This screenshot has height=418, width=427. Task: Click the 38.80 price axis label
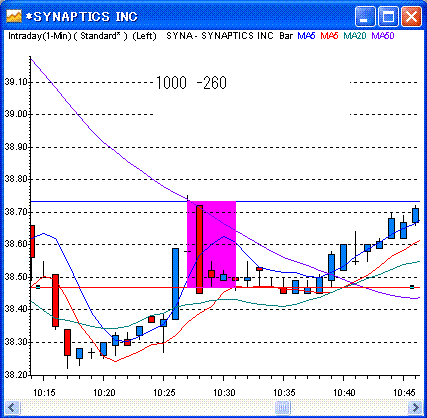16,179
